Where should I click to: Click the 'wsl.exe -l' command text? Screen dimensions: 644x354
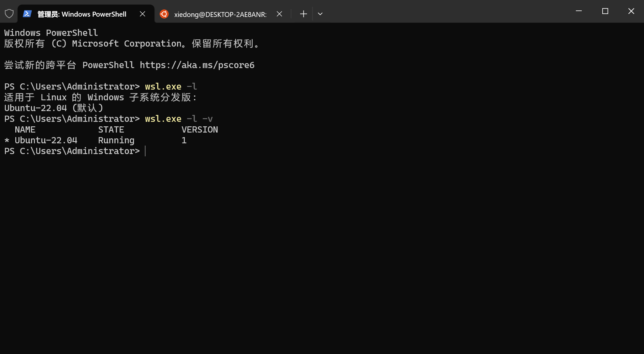(171, 87)
